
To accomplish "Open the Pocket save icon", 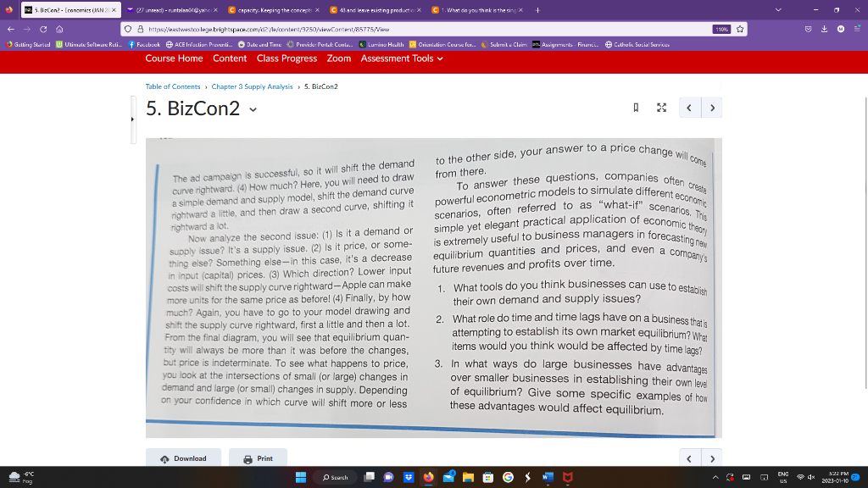I will pos(808,29).
